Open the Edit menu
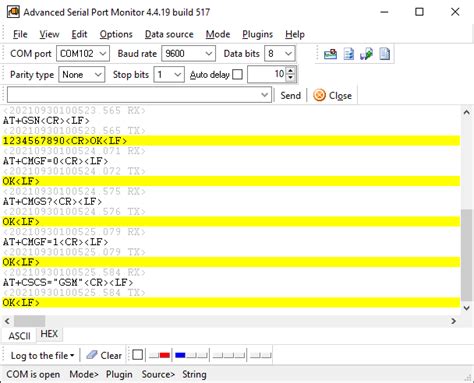The height and width of the screenshot is (383, 474). pos(79,34)
